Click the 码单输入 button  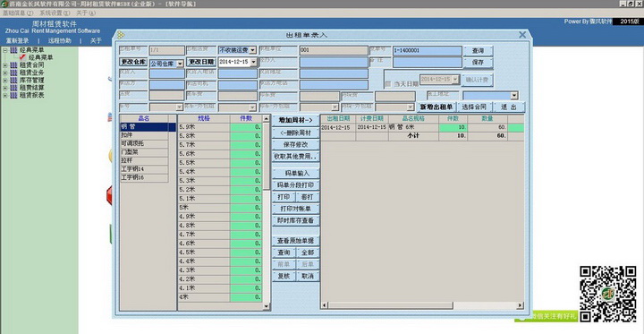[296, 173]
